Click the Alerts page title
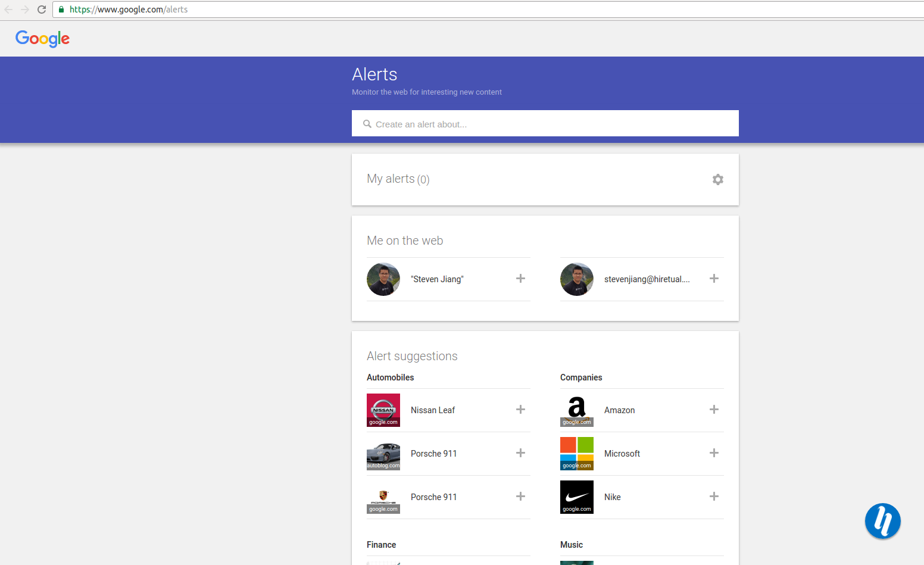Viewport: 924px width, 565px height. [x=374, y=74]
